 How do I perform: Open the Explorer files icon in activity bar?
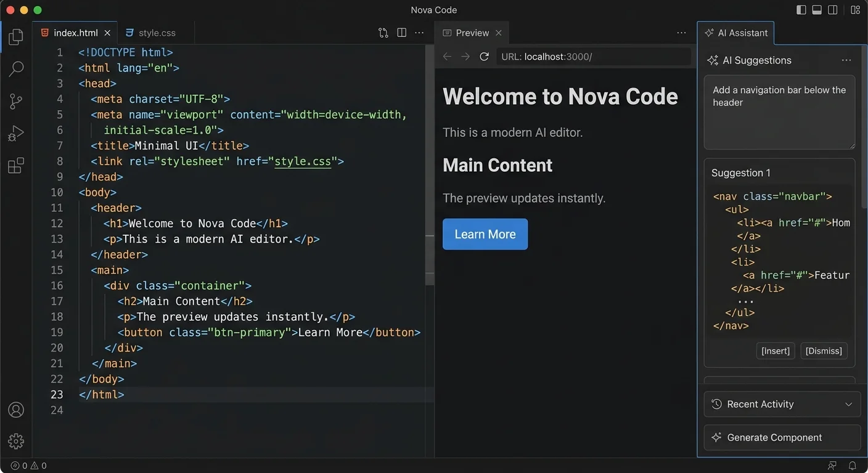pos(16,36)
